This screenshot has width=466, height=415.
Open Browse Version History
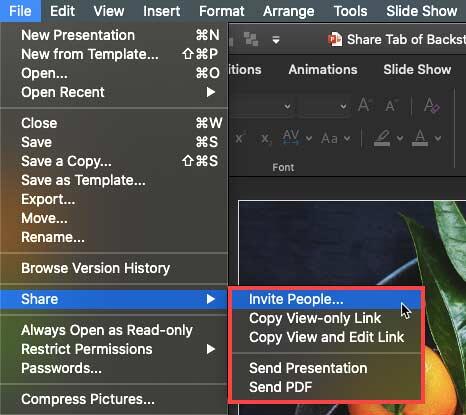pyautogui.click(x=114, y=268)
